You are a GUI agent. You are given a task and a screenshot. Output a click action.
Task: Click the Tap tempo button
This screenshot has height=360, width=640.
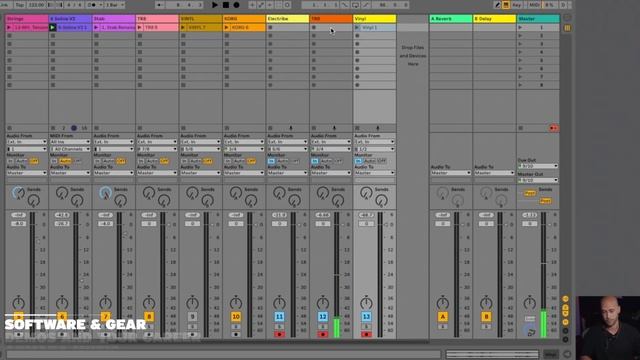pos(19,5)
